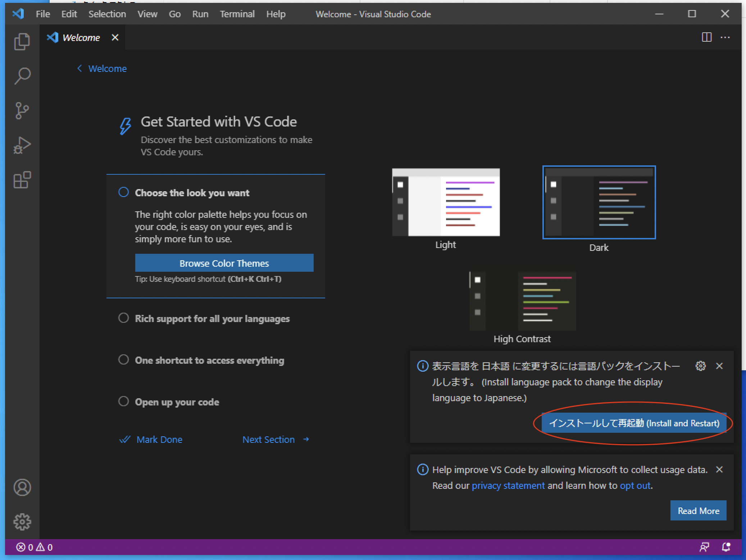Select the Welcome editor tab
The width and height of the screenshot is (746, 560).
tap(82, 37)
